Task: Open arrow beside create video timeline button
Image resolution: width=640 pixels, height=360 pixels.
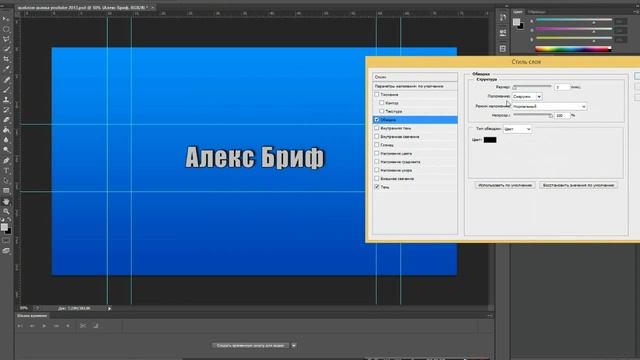Action: 293,345
